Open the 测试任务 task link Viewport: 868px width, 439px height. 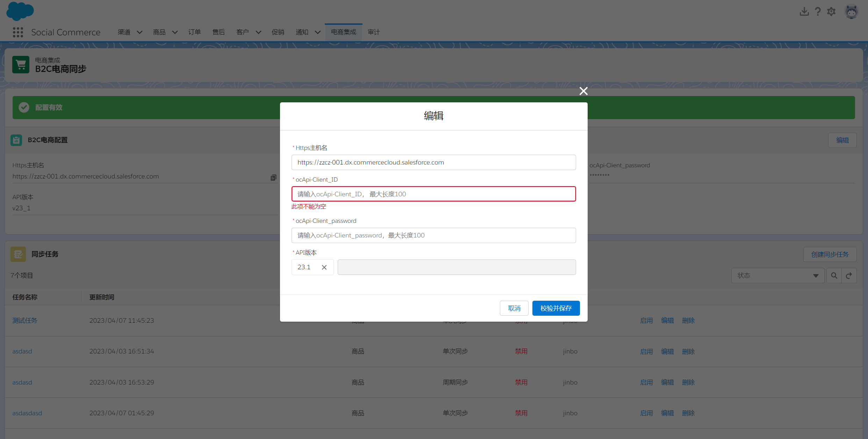point(24,320)
